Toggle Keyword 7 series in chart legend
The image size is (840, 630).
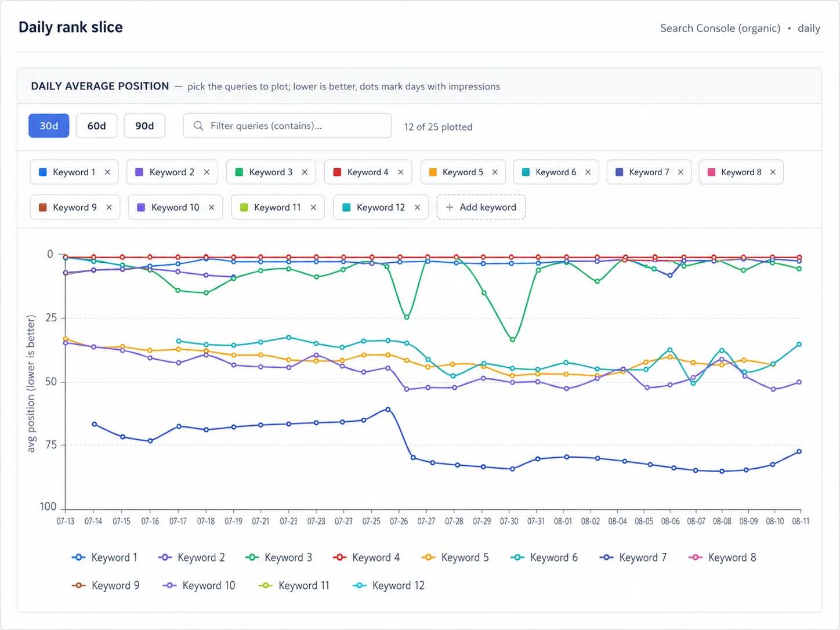[633, 557]
